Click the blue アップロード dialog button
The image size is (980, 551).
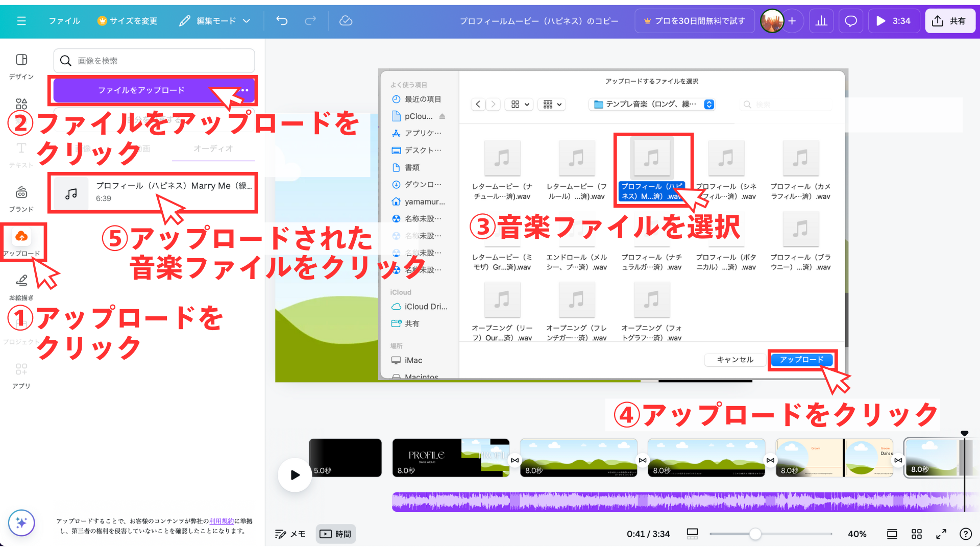click(801, 360)
